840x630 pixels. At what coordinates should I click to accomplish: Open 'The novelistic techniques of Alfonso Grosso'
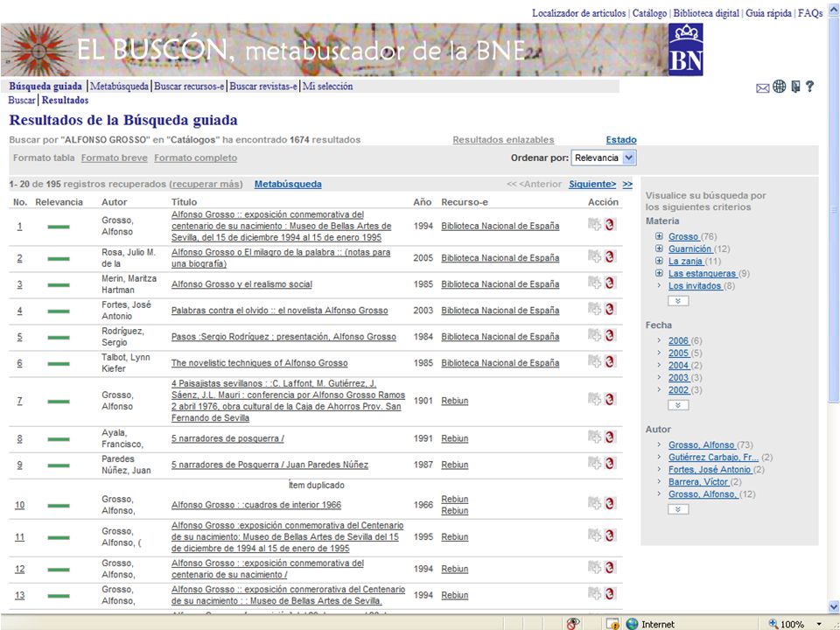pyautogui.click(x=259, y=363)
